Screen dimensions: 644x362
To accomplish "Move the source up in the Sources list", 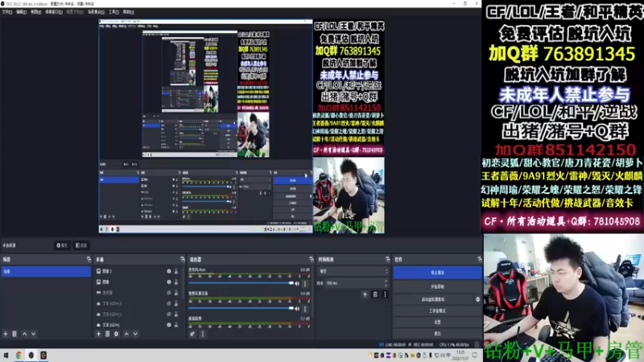I will pyautogui.click(x=126, y=334).
